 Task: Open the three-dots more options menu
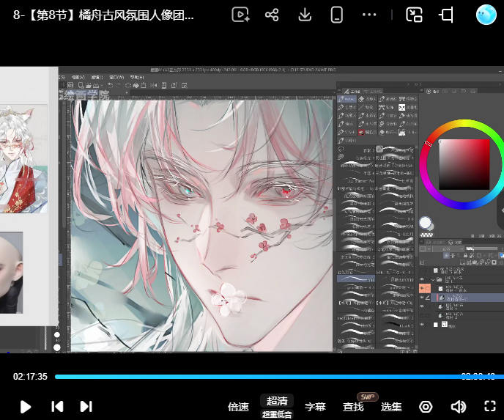click(369, 15)
